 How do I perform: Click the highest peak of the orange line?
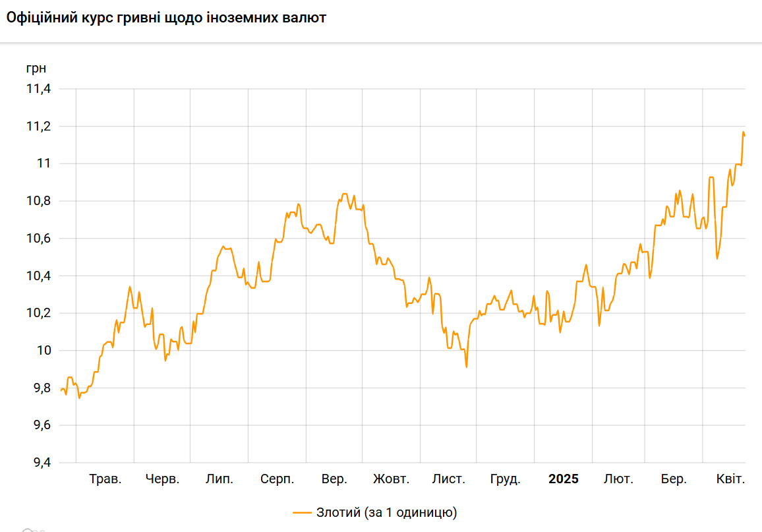click(744, 132)
